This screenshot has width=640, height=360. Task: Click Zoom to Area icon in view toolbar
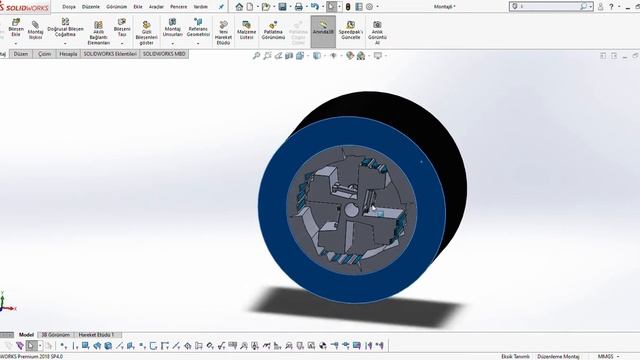pyautogui.click(x=267, y=56)
